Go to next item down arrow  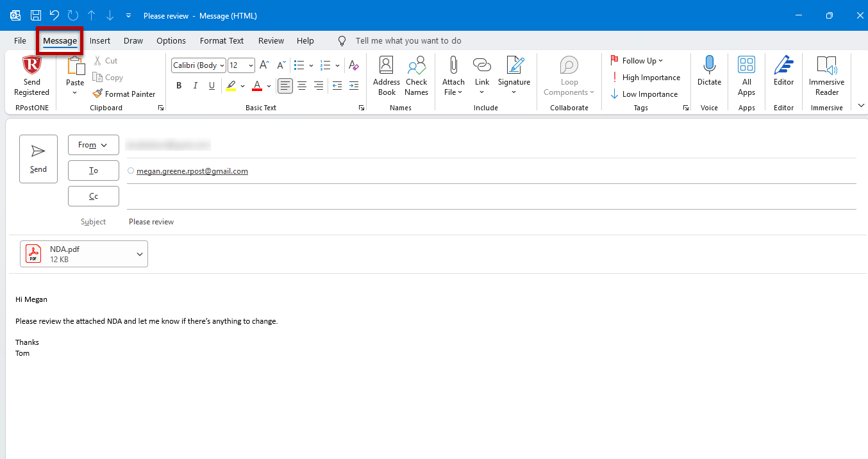pyautogui.click(x=110, y=15)
